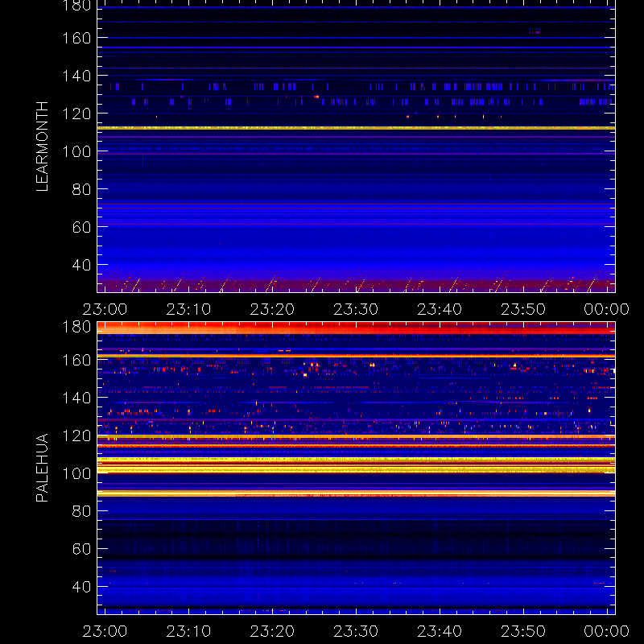Click the 23:10 time label below PALEHUA plot
The image size is (644, 644).
coord(188,631)
